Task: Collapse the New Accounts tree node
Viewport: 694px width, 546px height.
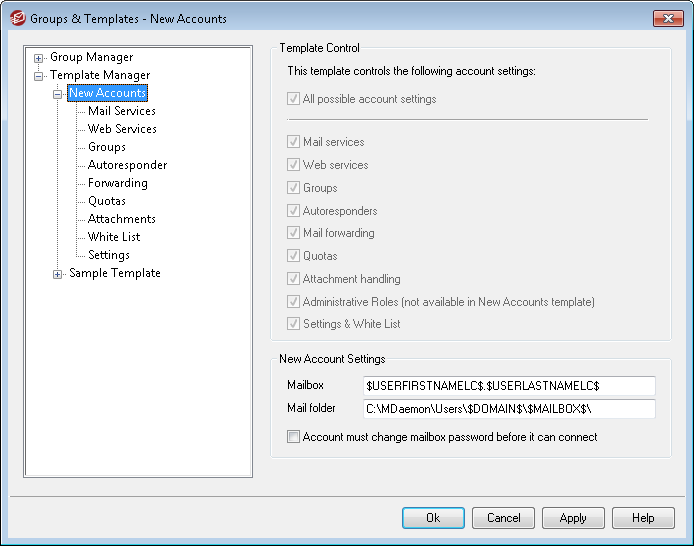Action: click(x=58, y=94)
